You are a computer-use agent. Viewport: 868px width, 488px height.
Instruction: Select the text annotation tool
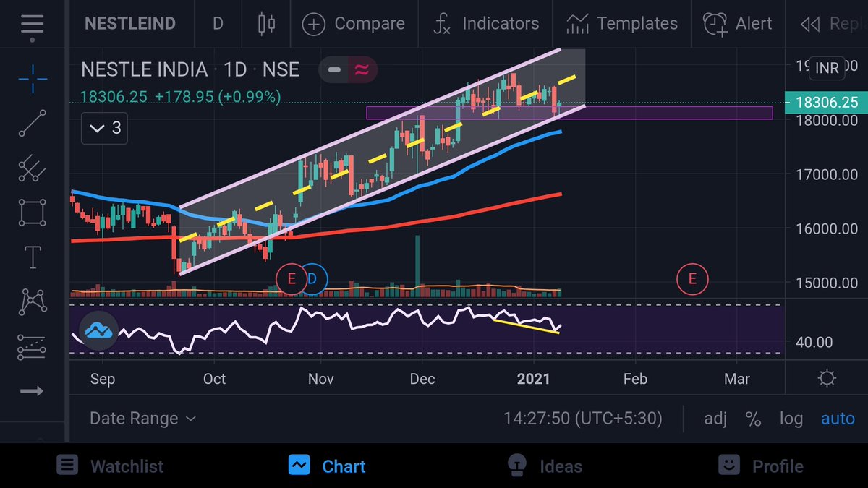coord(33,257)
